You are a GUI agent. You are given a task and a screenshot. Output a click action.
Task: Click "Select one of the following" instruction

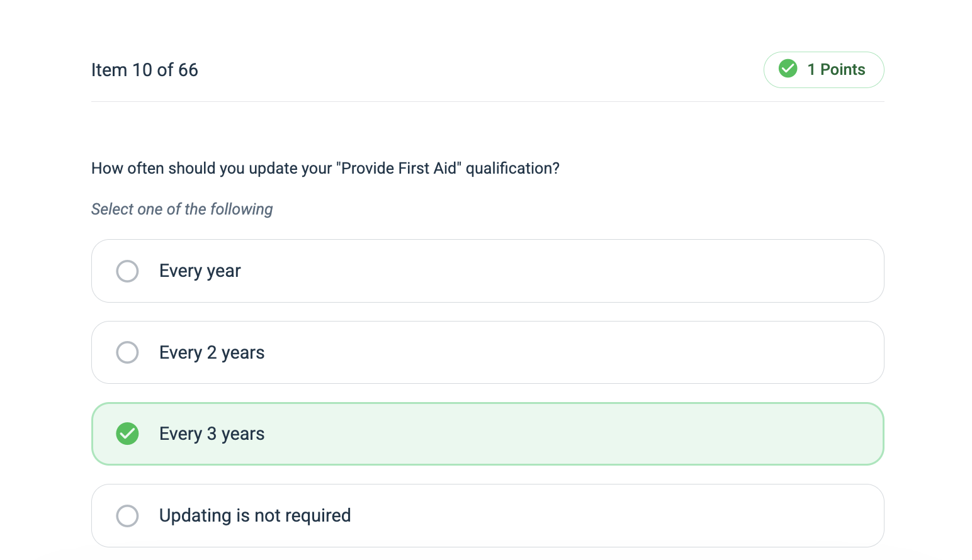(182, 209)
